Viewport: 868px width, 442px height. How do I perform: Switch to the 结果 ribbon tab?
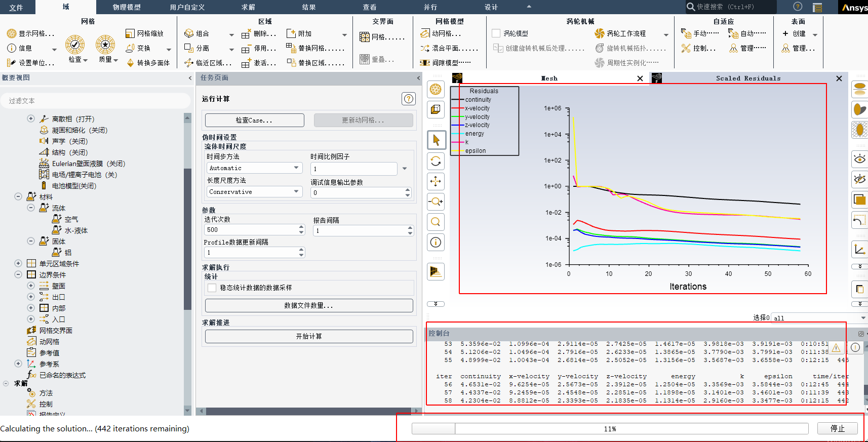pyautogui.click(x=309, y=7)
